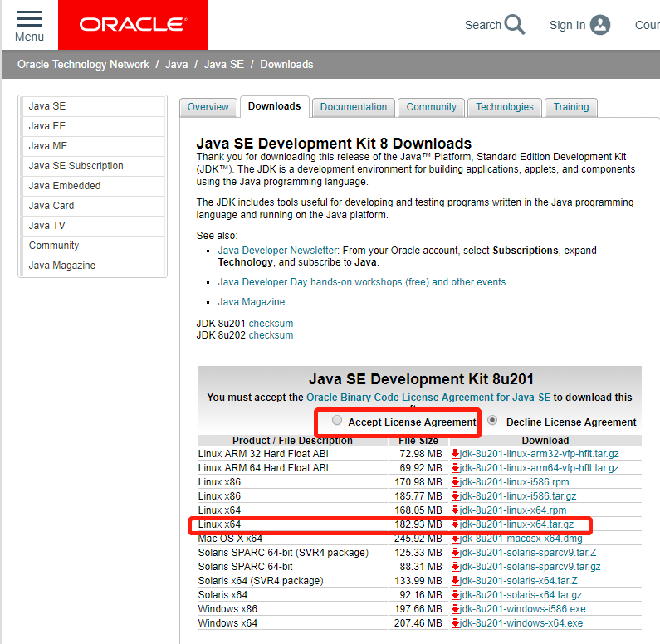This screenshot has height=644, width=660.
Task: Open Java SE Subscription sidebar item
Action: (x=93, y=166)
